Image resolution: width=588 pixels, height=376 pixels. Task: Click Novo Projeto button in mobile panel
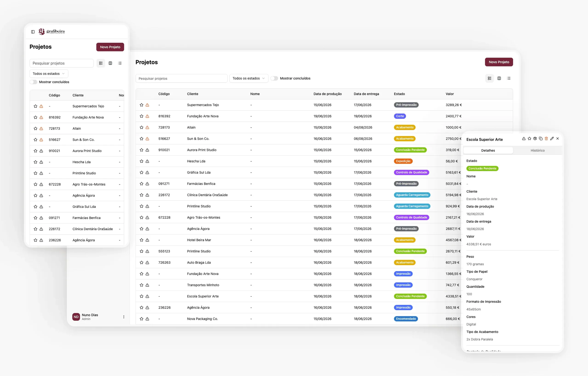pos(110,47)
